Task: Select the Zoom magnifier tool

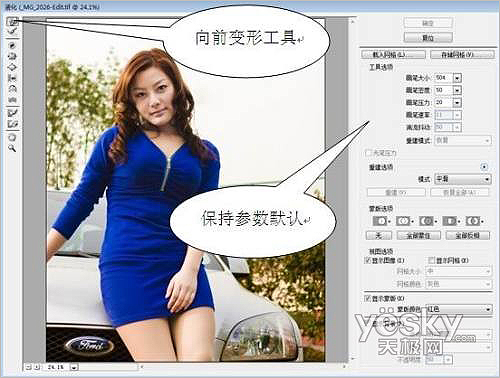Action: [13, 148]
